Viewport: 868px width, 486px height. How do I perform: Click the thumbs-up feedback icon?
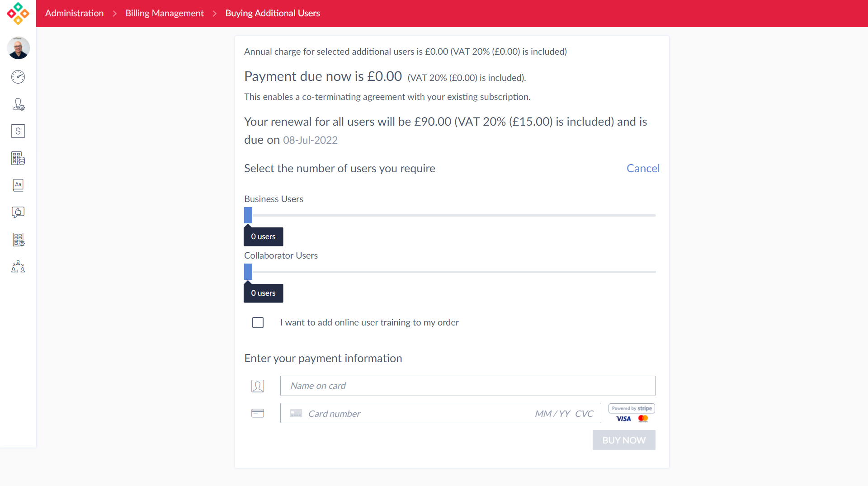[18, 212]
